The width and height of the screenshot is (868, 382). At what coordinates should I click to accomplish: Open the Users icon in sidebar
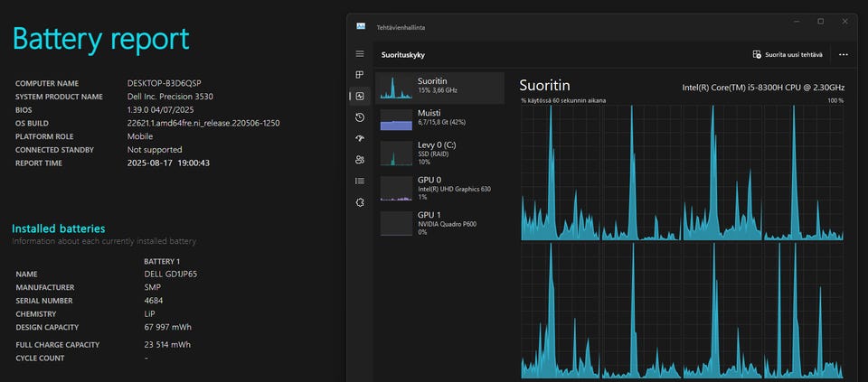click(x=360, y=160)
